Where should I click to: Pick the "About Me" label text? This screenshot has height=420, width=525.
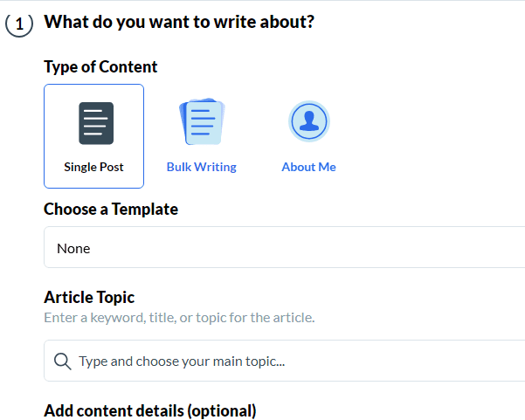pos(308,167)
